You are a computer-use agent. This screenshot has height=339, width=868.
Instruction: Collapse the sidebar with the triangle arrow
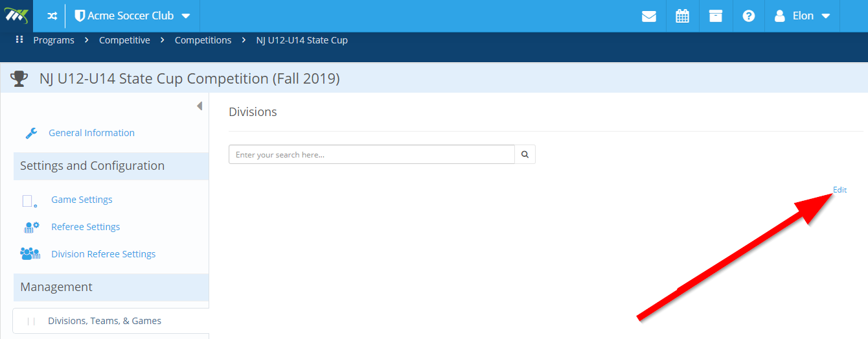coord(200,106)
